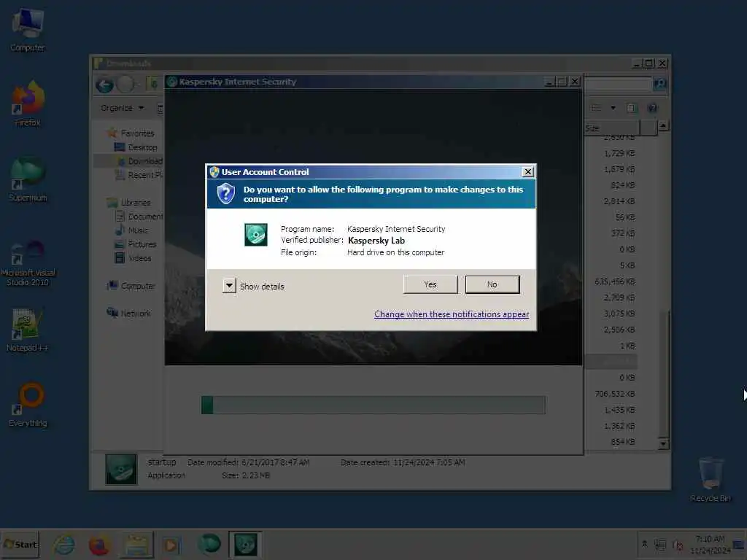Click the 635,456 KB size entry
This screenshot has width=747, height=560.
[614, 281]
